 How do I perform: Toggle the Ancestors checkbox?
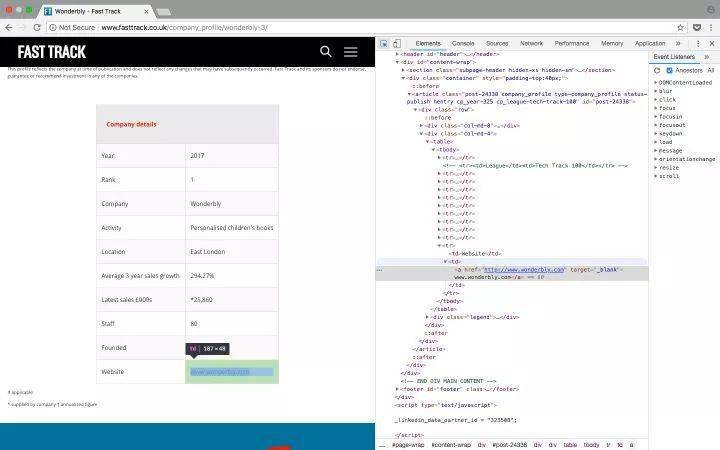669,70
